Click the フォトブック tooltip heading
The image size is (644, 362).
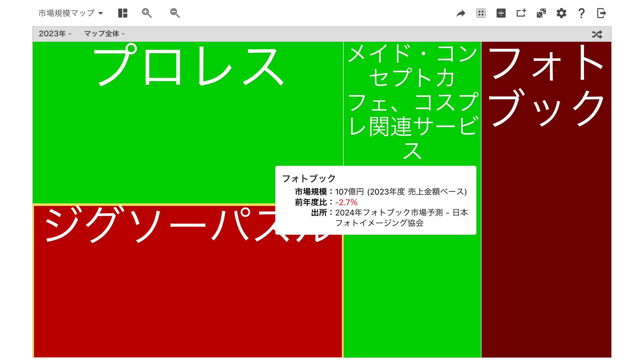309,178
